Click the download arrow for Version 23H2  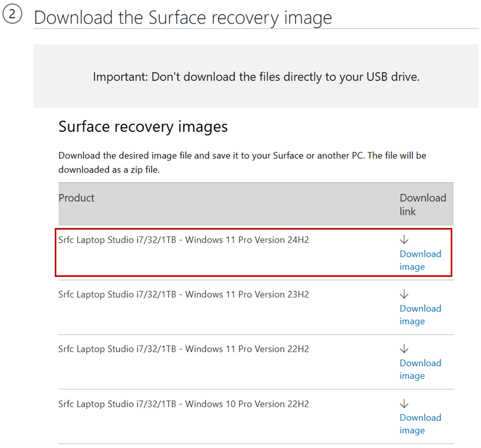404,293
